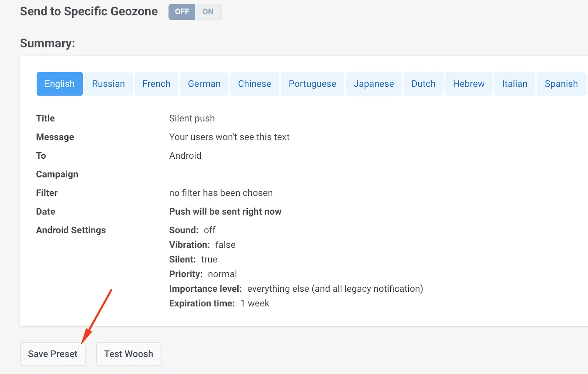Viewport: 588px width, 374px height.
Task: Switch to the Hebrew tab
Action: (x=469, y=84)
